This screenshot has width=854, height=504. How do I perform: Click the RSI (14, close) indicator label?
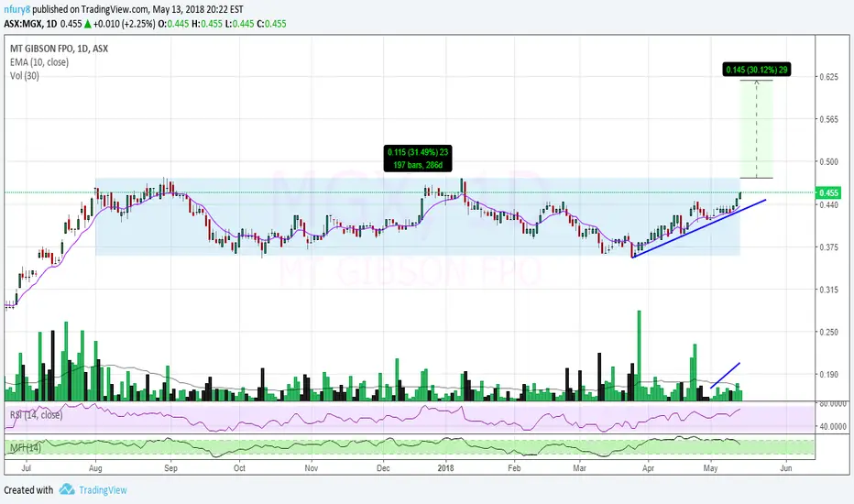coord(36,415)
